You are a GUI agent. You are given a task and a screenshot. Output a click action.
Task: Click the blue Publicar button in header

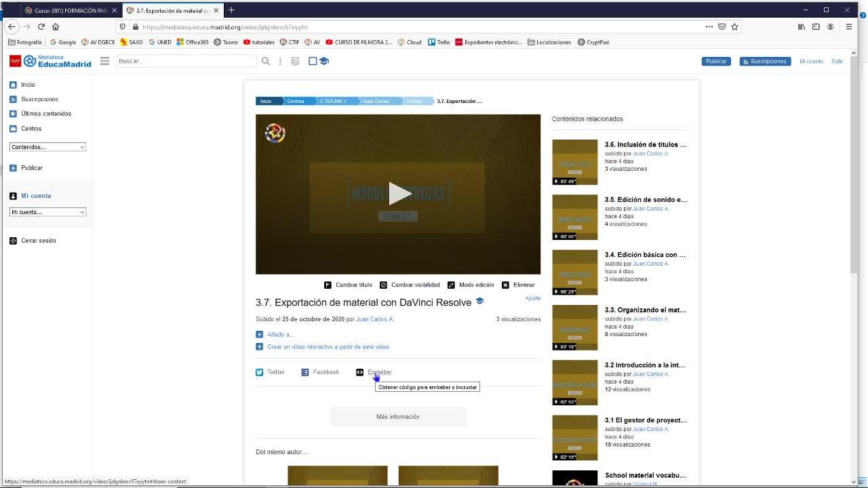pyautogui.click(x=715, y=61)
